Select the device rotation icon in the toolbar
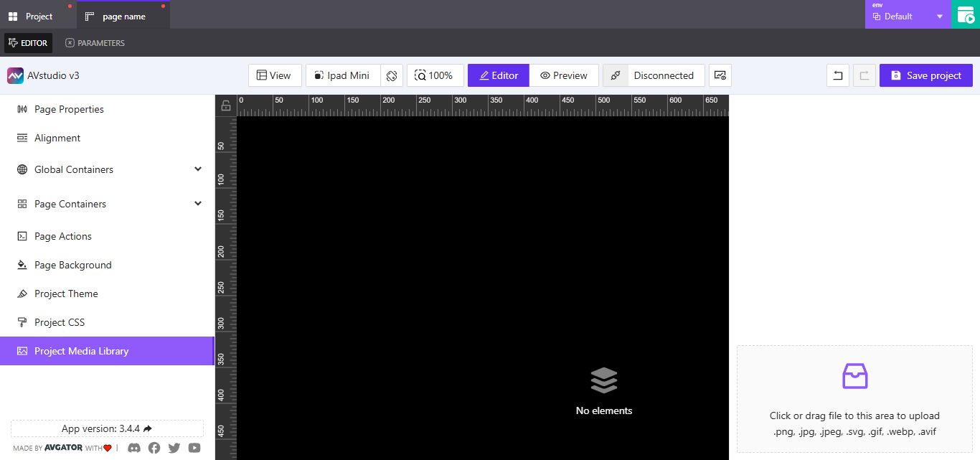Viewport: 980px width, 460px height. tap(392, 75)
